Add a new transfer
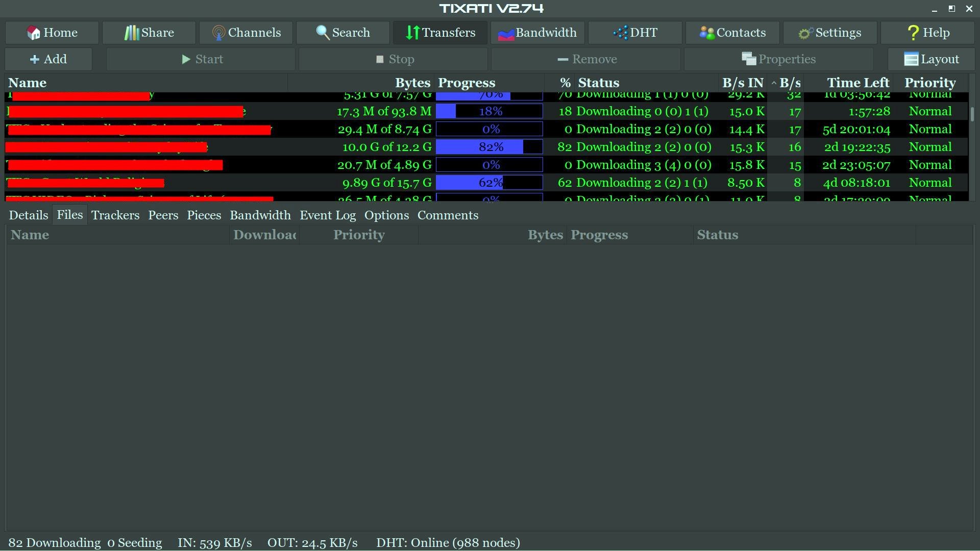The width and height of the screenshot is (980, 551). pyautogui.click(x=48, y=59)
